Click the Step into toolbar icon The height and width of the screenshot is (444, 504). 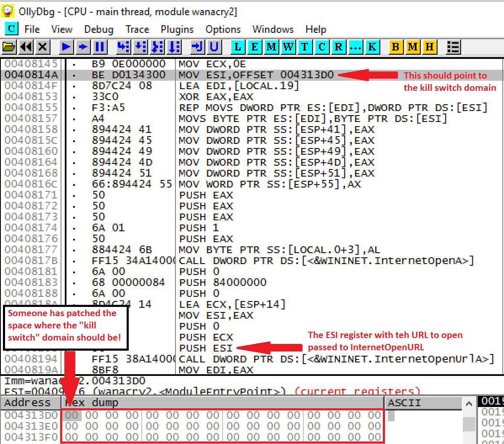123,47
